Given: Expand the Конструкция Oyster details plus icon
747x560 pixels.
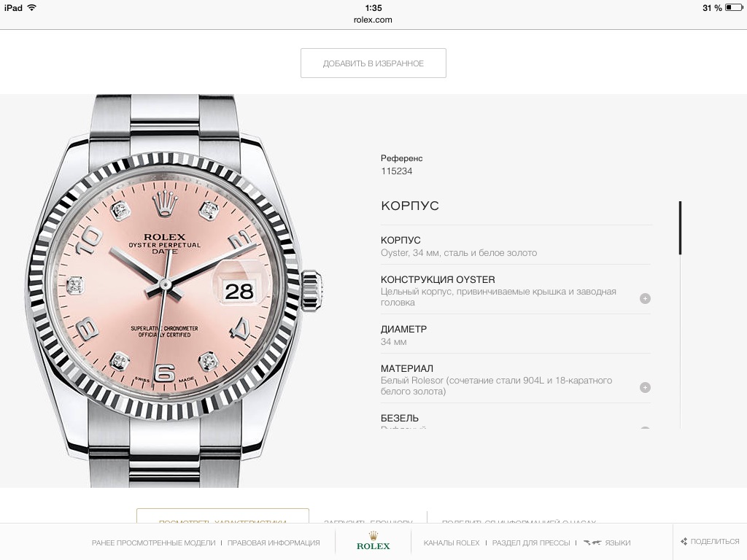Looking at the screenshot, I should pos(645,298).
